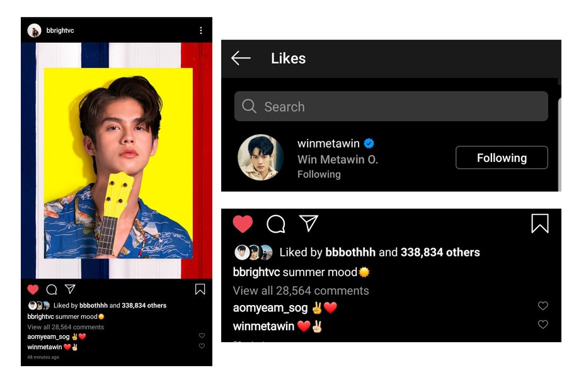Open comments bubble icon on left post

(x=52, y=289)
